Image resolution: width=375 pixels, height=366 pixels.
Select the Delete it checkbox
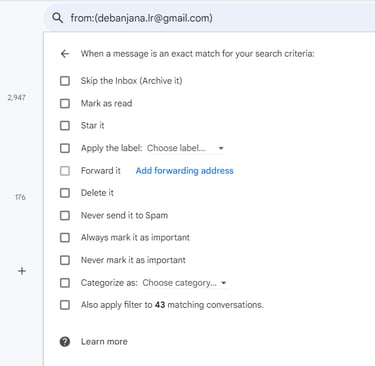click(x=65, y=193)
